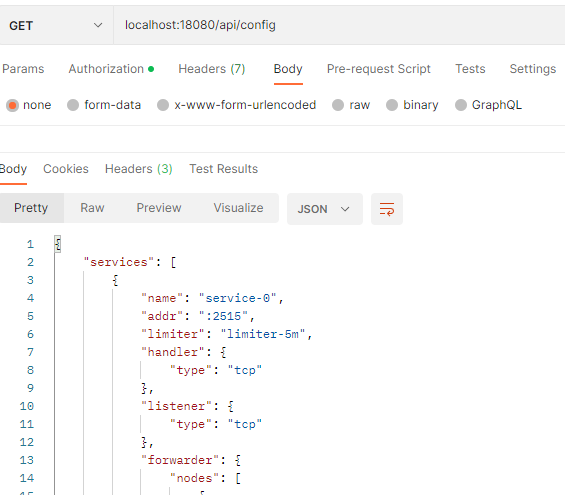Choose the GraphQL body option
Image resolution: width=565 pixels, height=495 pixels.
[x=461, y=105]
